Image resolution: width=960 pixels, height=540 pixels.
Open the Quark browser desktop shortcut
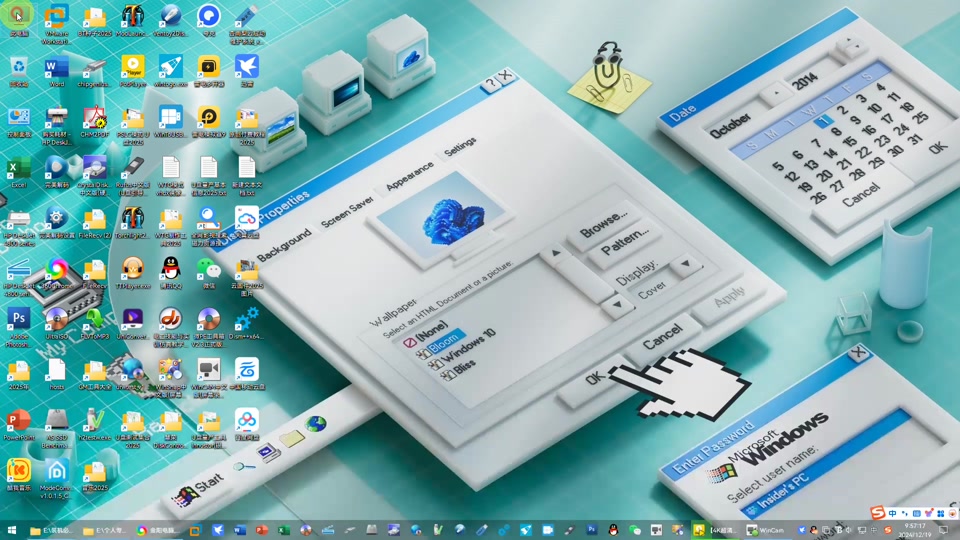pyautogui.click(x=209, y=21)
